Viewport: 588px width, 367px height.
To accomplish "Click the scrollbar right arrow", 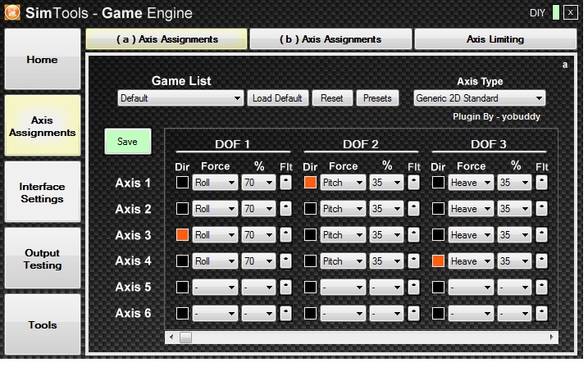I will (x=552, y=337).
